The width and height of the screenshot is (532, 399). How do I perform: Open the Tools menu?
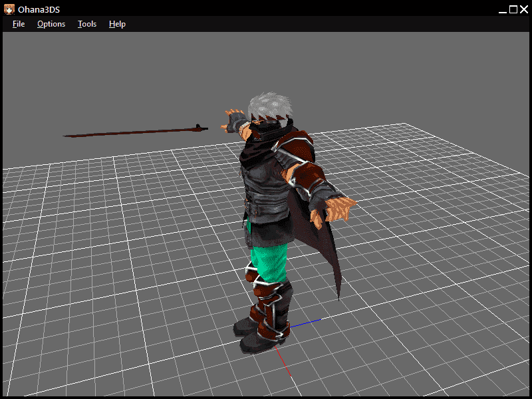pos(87,24)
